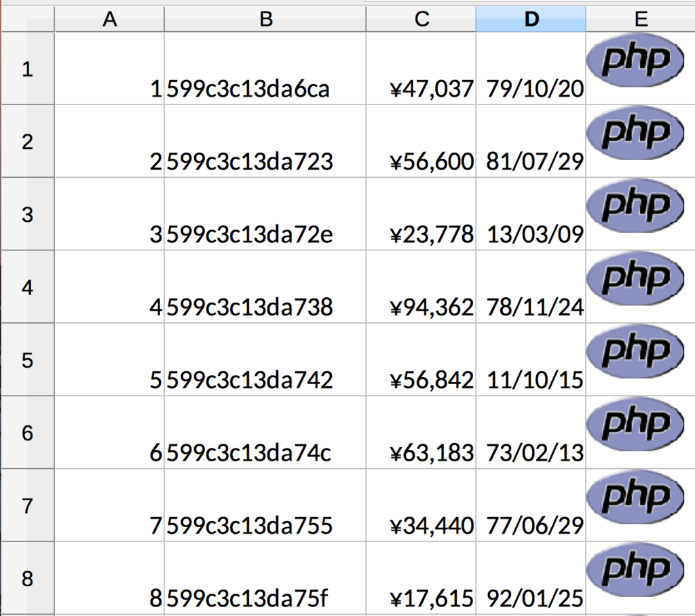Click cell containing 599c3c13da755

point(265,505)
